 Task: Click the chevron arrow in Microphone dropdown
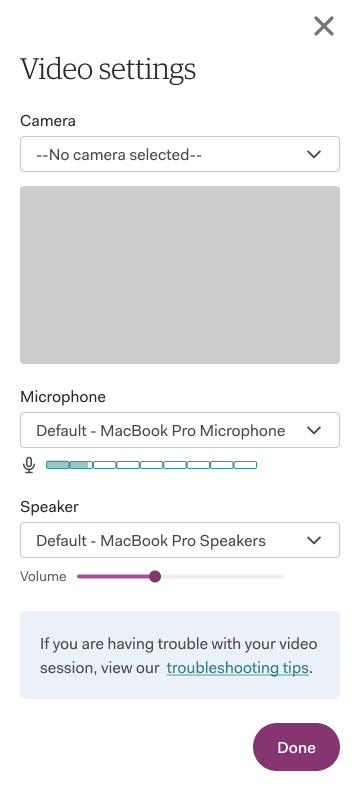pos(313,430)
